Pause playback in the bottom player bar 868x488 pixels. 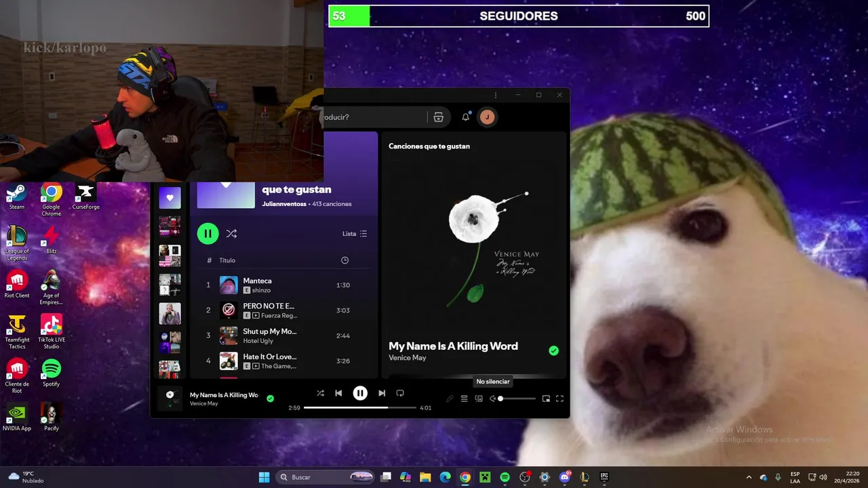tap(360, 393)
